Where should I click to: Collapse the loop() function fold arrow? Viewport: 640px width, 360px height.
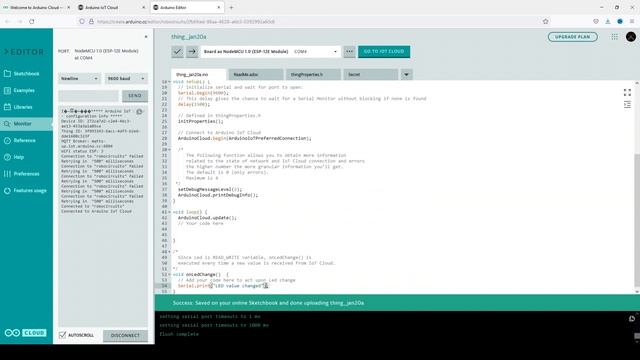pyautogui.click(x=170, y=212)
